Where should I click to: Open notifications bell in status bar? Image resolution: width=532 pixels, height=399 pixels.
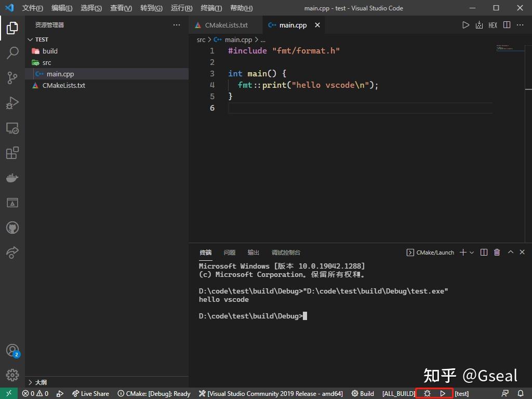click(x=521, y=393)
